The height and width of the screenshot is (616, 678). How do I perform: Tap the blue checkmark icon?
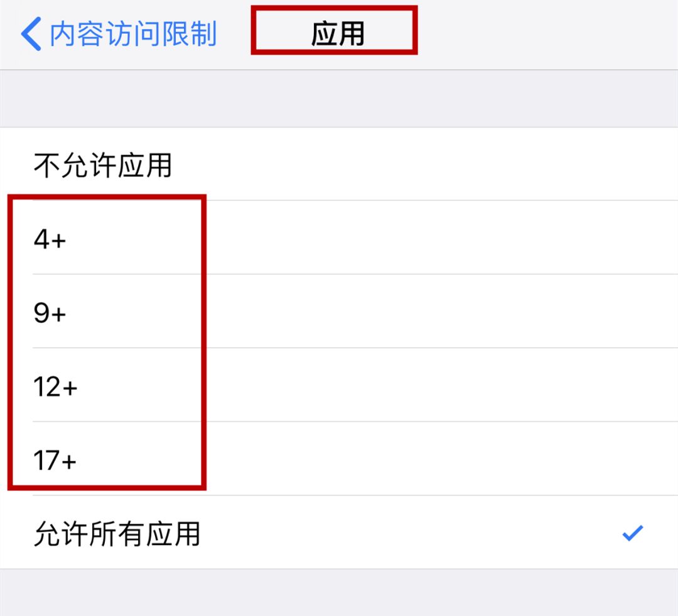(632, 532)
